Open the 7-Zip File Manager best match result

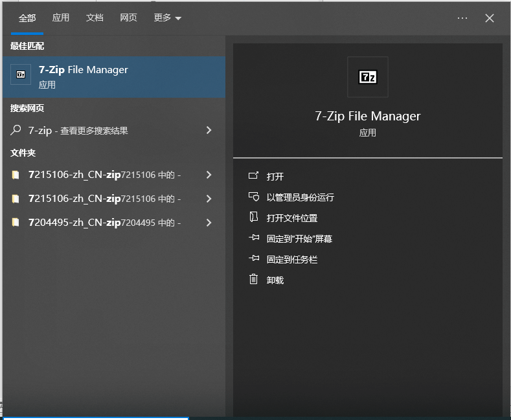point(114,77)
